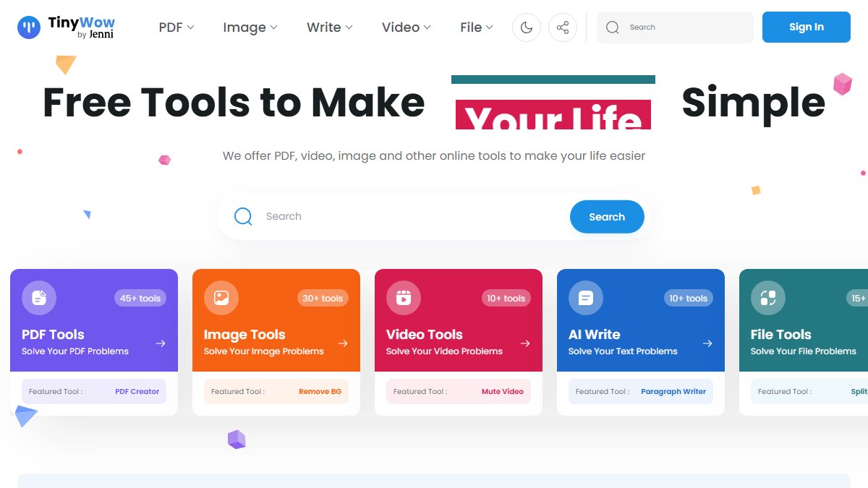Viewport: 868px width, 488px height.
Task: Click the 45+ tools badge
Action: [140, 298]
